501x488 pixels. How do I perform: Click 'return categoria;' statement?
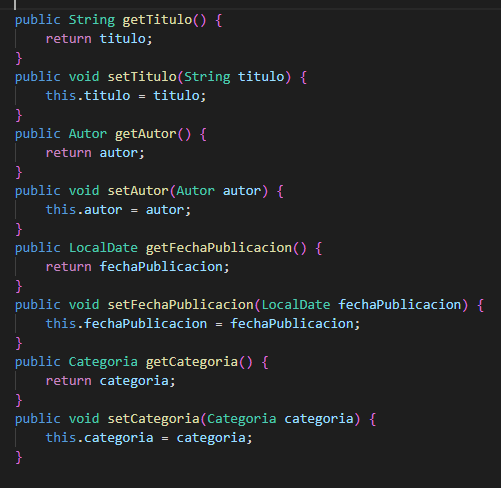pyautogui.click(x=110, y=381)
